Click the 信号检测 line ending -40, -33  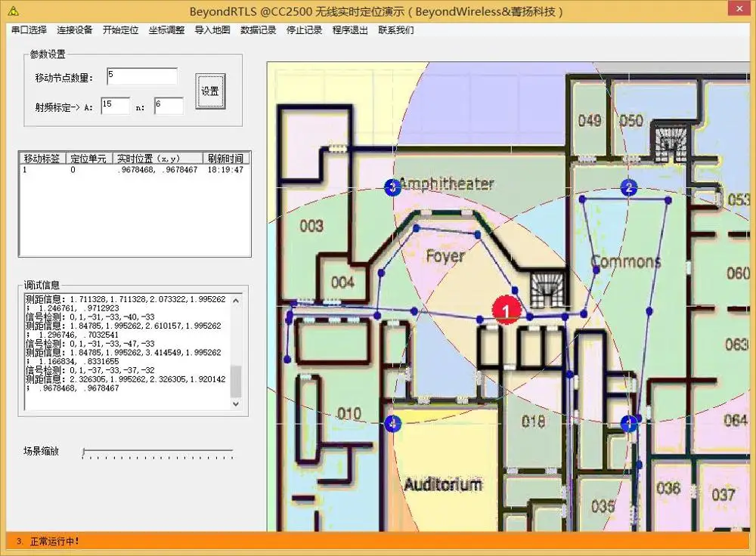click(90, 317)
